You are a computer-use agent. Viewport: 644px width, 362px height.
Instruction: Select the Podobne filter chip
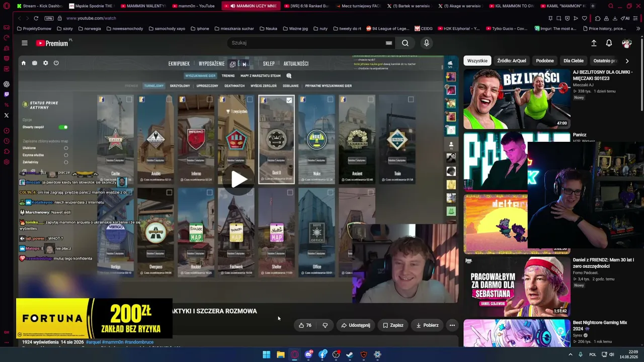545,61
